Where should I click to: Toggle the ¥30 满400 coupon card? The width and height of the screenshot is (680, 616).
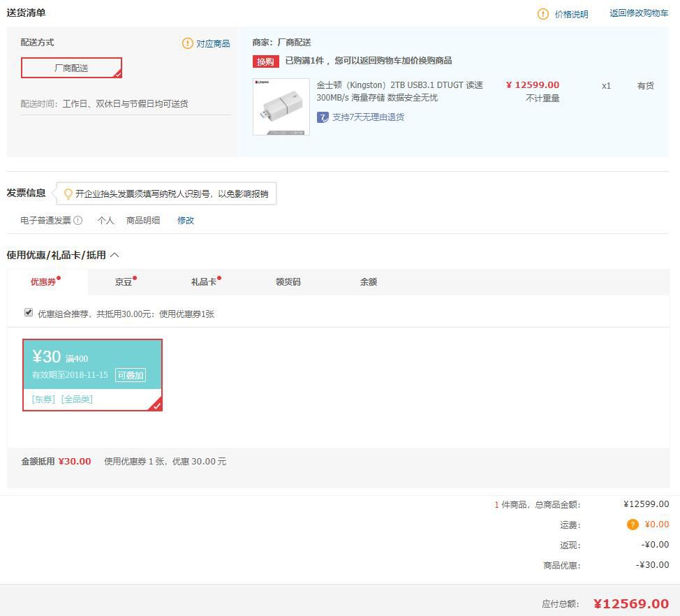pyautogui.click(x=92, y=375)
